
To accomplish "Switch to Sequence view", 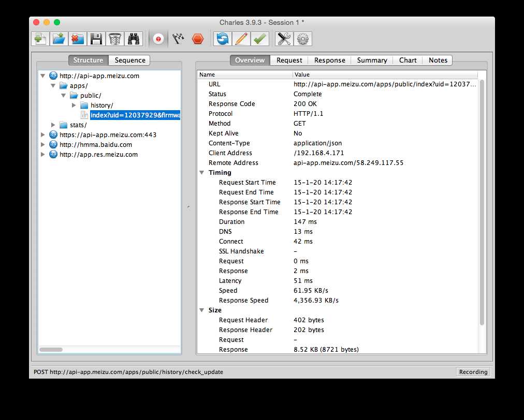I will point(129,60).
